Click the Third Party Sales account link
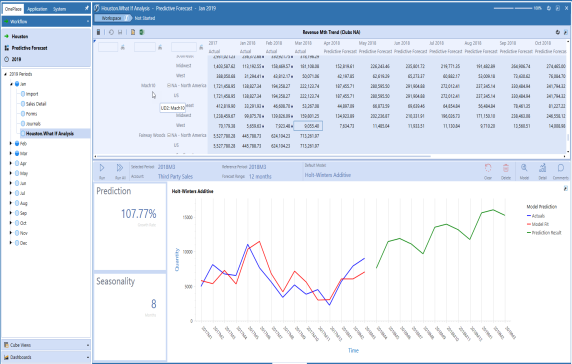The height and width of the screenshot is (364, 572). (x=175, y=177)
